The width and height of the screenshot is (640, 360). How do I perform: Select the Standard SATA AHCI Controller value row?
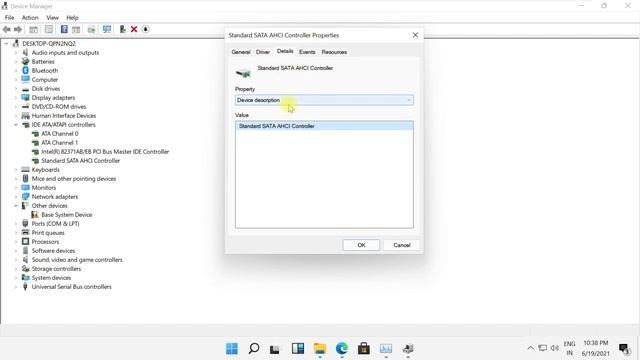point(324,126)
